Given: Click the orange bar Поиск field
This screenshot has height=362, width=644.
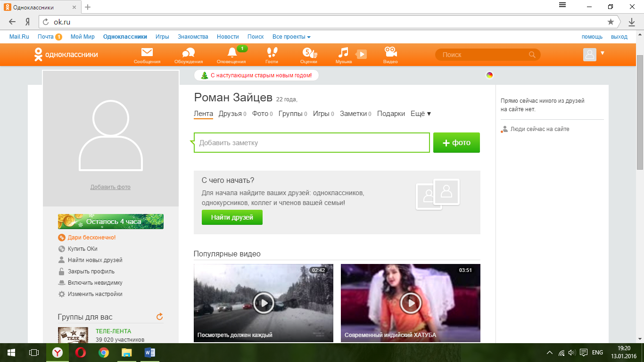Looking at the screenshot, I should point(487,55).
